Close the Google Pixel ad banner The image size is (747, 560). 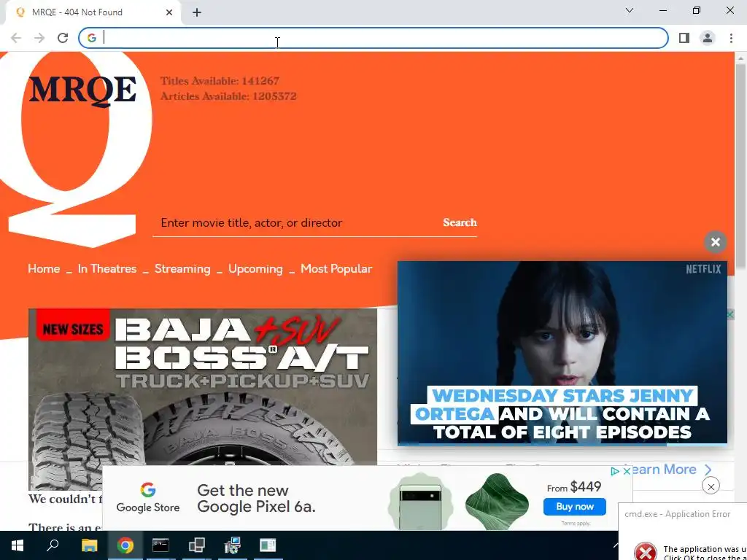[627, 471]
